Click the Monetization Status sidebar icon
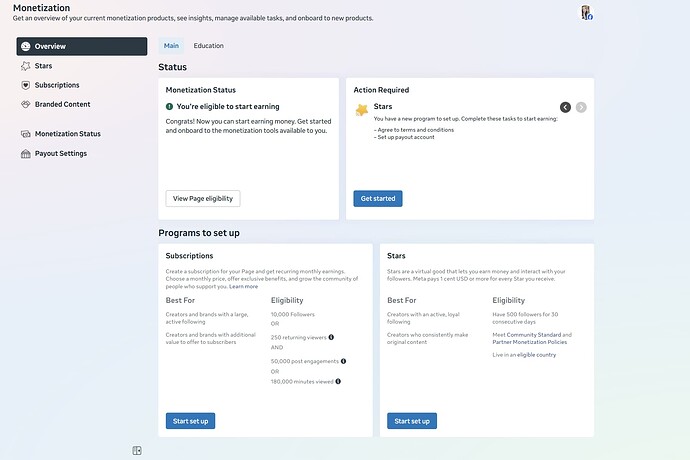Screen dimensions: 690x460 point(26,134)
